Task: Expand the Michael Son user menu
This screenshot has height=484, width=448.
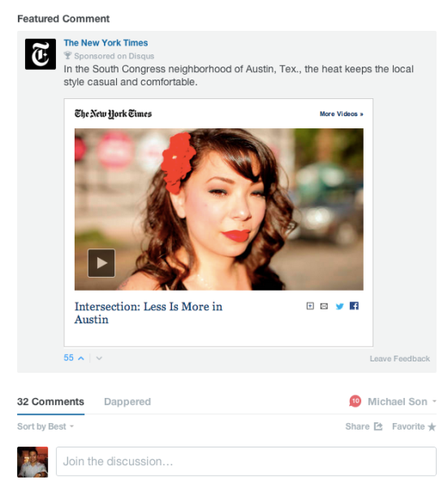Action: point(402,402)
